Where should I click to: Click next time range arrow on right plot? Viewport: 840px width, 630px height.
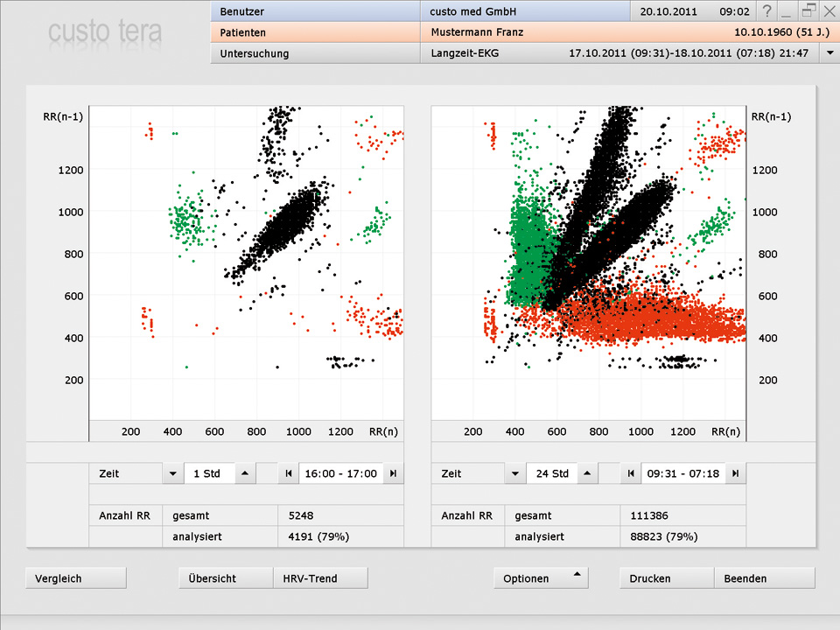736,473
